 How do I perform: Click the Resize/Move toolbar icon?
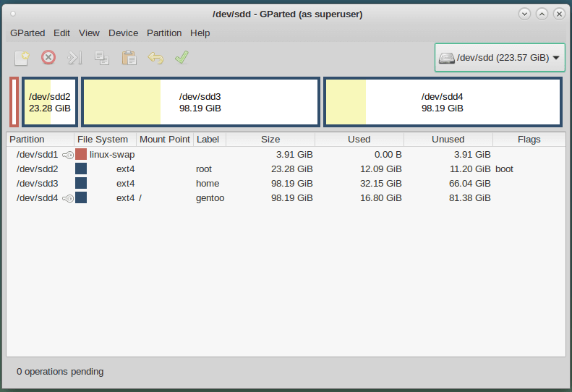pos(75,58)
